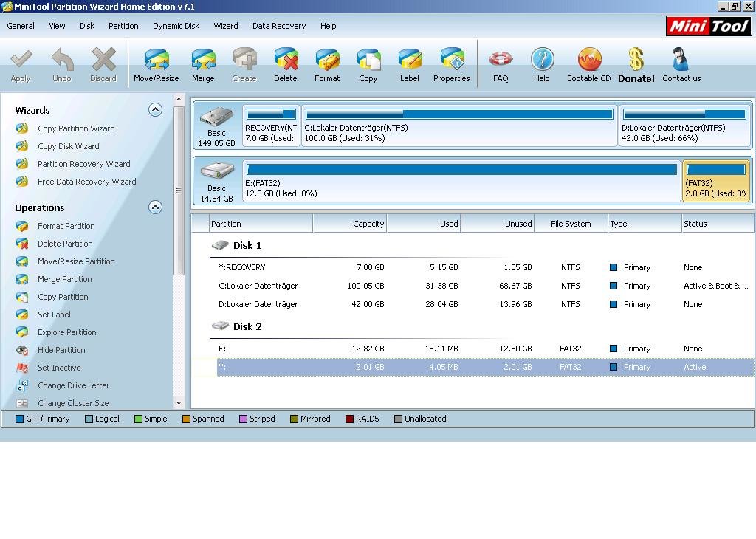Click the Help question mark icon
Viewport: 756px width, 539px height.
coord(542,59)
